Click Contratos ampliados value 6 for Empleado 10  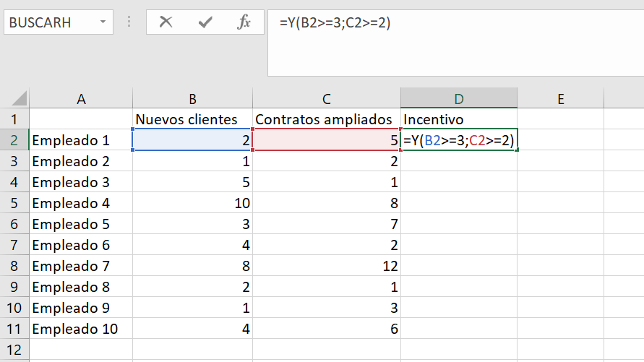click(x=327, y=329)
